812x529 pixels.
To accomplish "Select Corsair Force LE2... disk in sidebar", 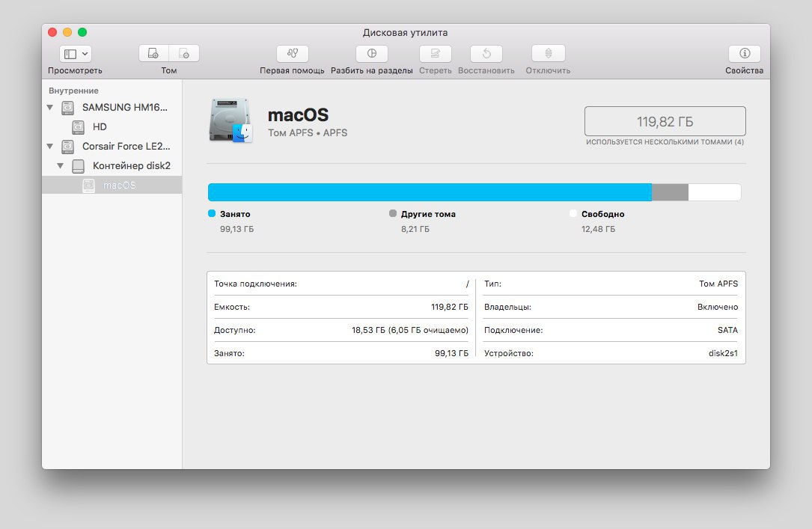I will (112, 147).
